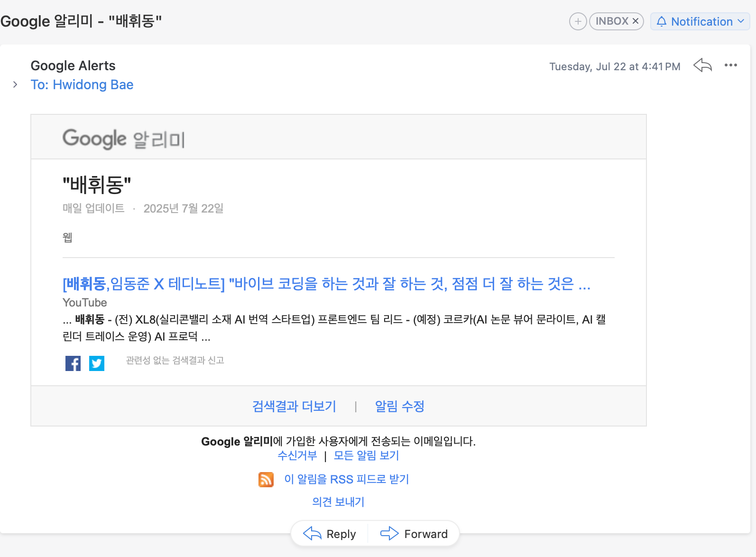Click the 매일 업데이트 text
The height and width of the screenshot is (557, 756).
pyautogui.click(x=93, y=208)
